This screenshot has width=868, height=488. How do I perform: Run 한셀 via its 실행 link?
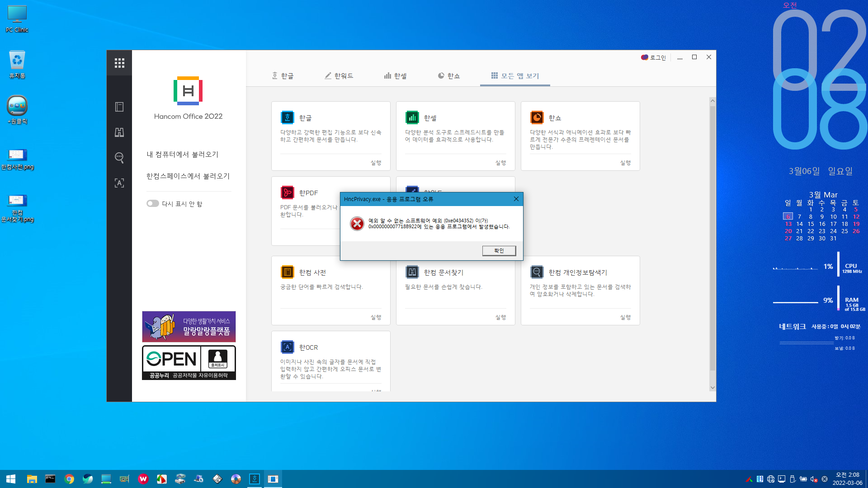pos(500,163)
